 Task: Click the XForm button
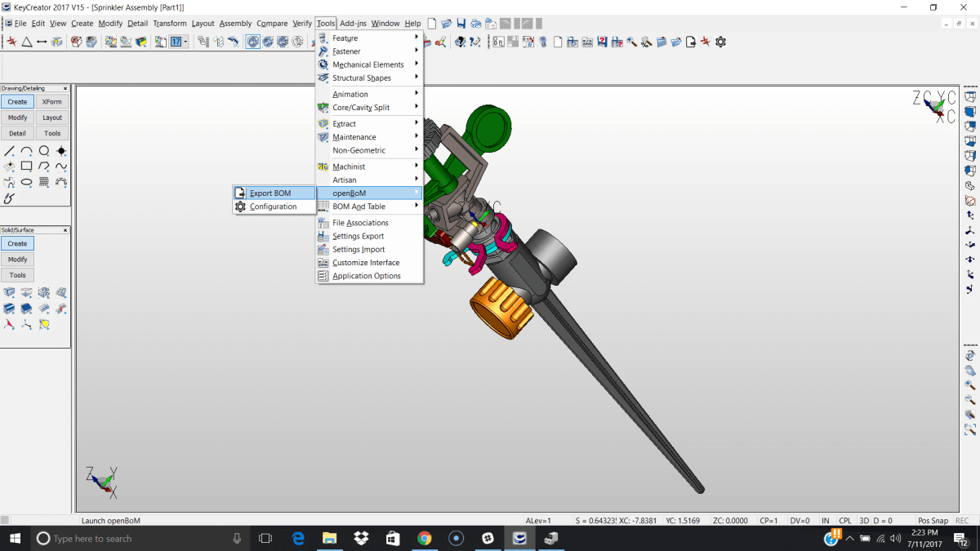click(52, 102)
